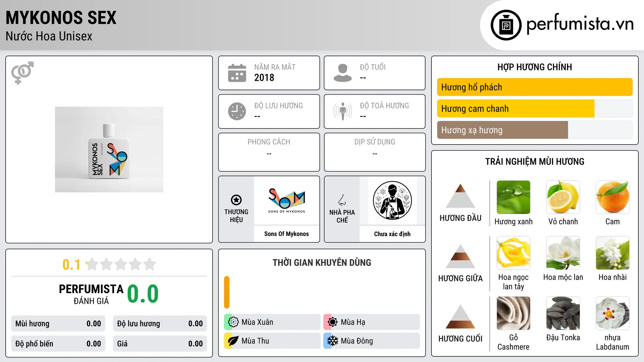Click the Sons of Mykonos brand logo

click(286, 200)
